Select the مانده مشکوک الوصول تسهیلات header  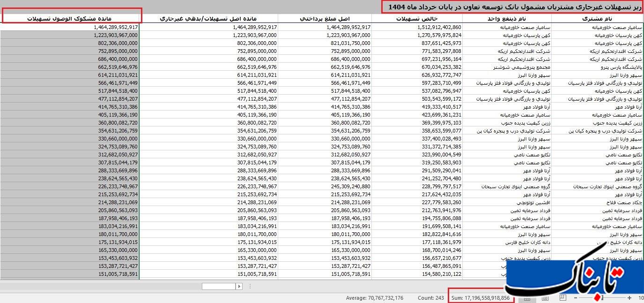70,19
